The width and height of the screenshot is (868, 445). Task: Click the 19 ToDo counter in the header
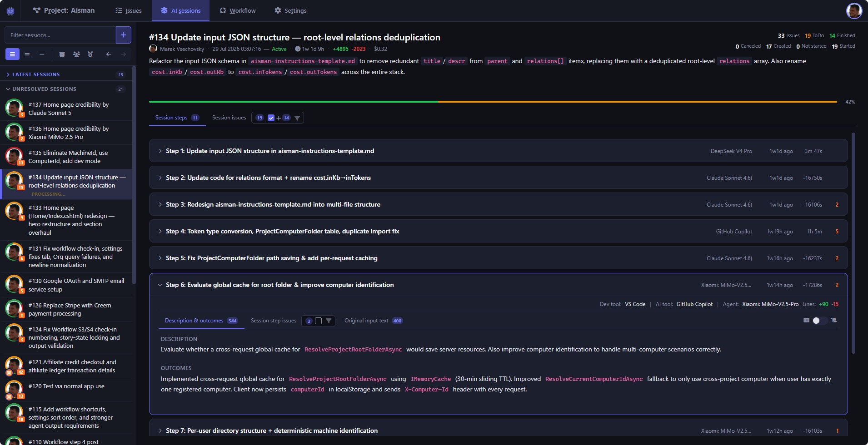click(x=814, y=35)
